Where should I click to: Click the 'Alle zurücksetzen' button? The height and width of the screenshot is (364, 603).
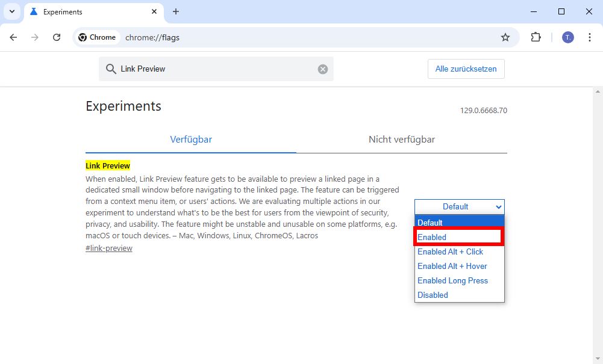466,69
